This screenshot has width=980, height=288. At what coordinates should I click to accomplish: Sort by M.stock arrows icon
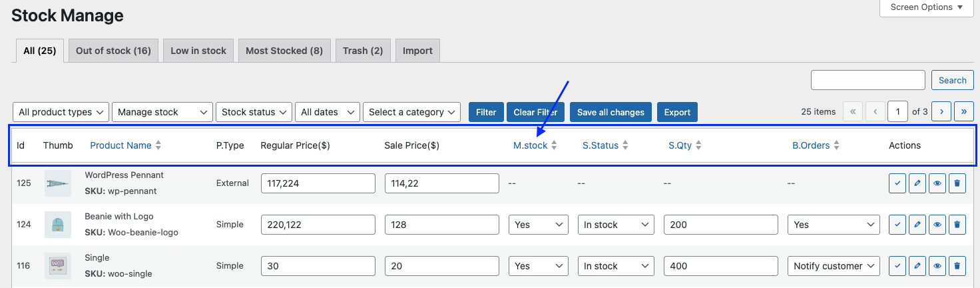(x=554, y=145)
